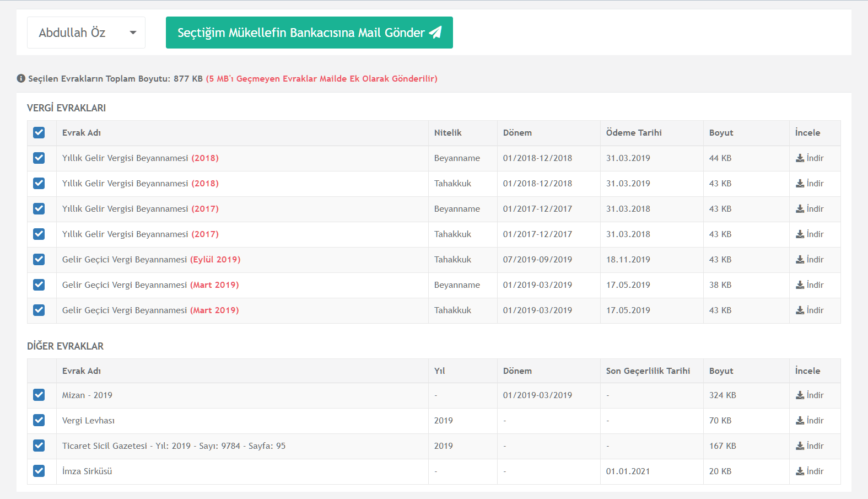Click the Ödeme Tarihi column header

pyautogui.click(x=634, y=133)
